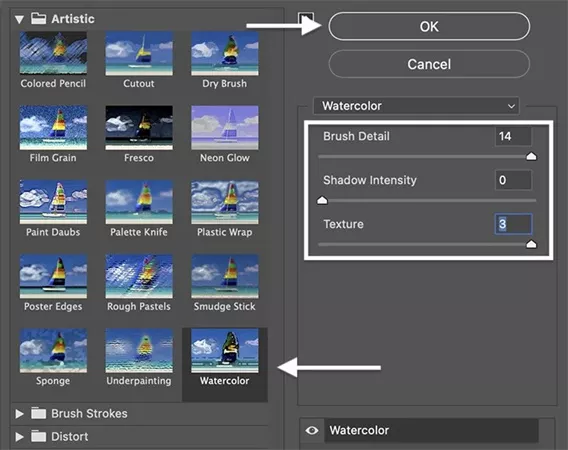Pick the Smudge Stick filter thumbnail

pos(225,276)
